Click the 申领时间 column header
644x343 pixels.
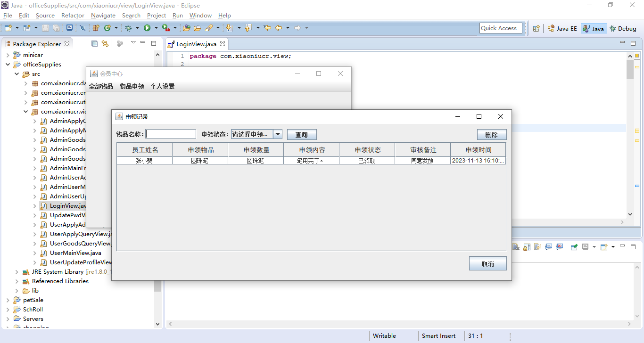pos(478,150)
